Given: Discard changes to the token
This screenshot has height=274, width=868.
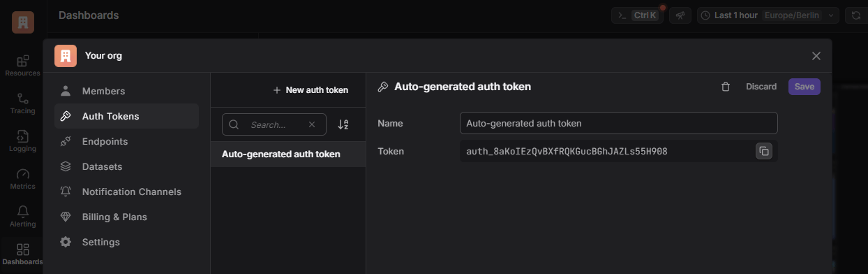Looking at the screenshot, I should click(x=761, y=87).
